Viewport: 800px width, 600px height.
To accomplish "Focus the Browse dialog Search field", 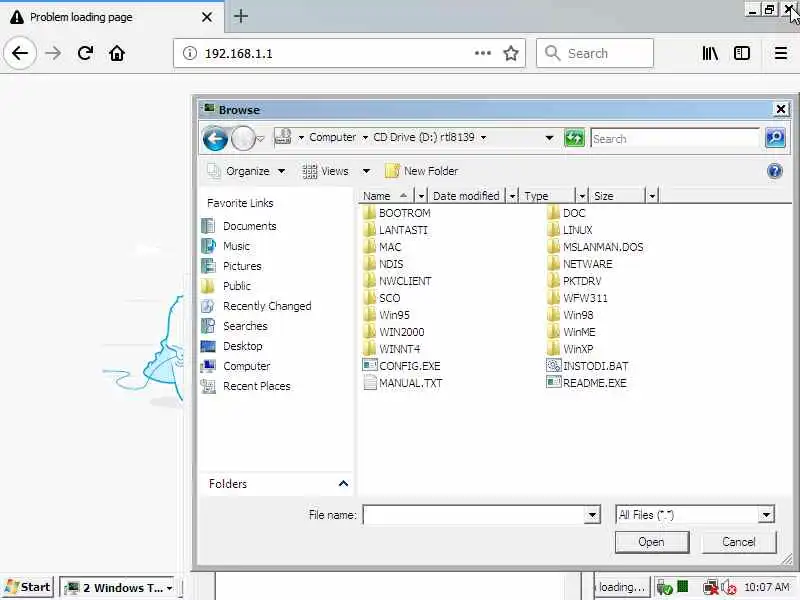I will 676,138.
